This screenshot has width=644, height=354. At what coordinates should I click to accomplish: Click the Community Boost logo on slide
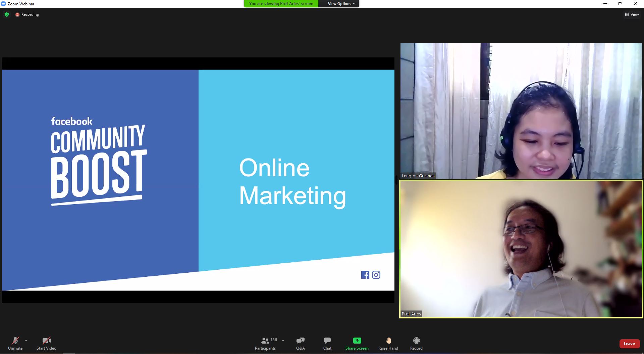tap(99, 161)
